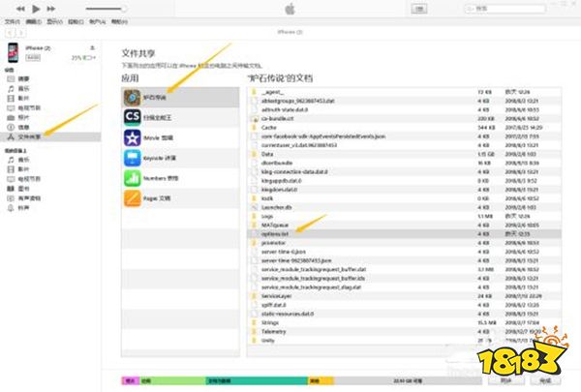Select the Logs folder row
This screenshot has height=392, width=581.
pyautogui.click(x=404, y=217)
